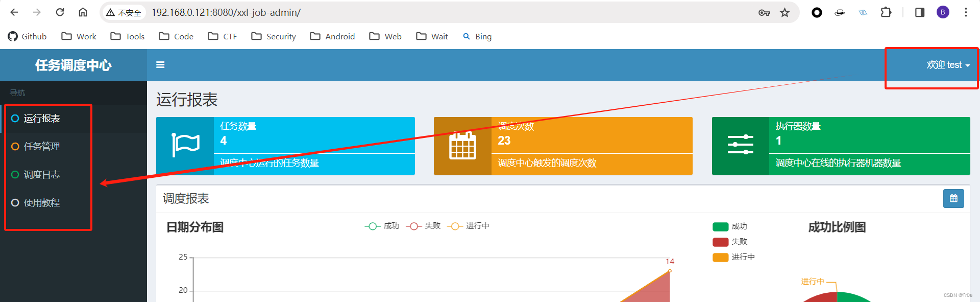Open the extensions puzzle menu

tap(886, 12)
